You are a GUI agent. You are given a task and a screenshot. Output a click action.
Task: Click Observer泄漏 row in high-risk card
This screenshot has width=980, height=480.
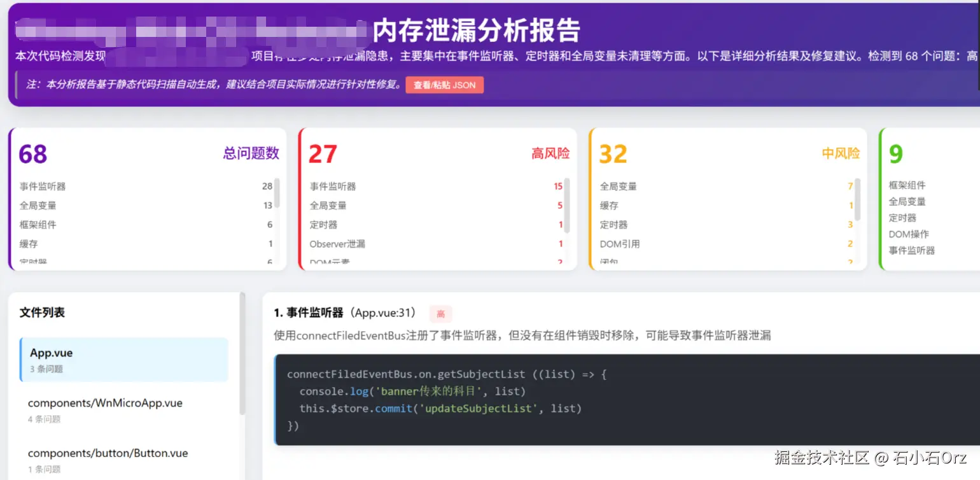(x=436, y=244)
